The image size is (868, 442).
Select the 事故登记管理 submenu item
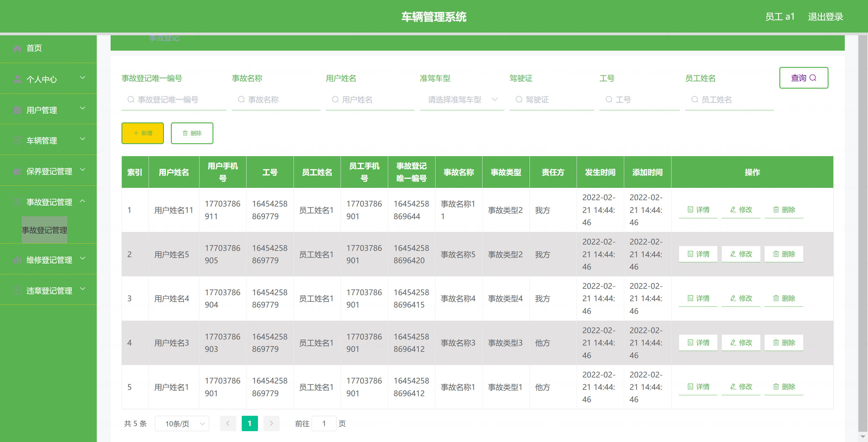point(45,230)
